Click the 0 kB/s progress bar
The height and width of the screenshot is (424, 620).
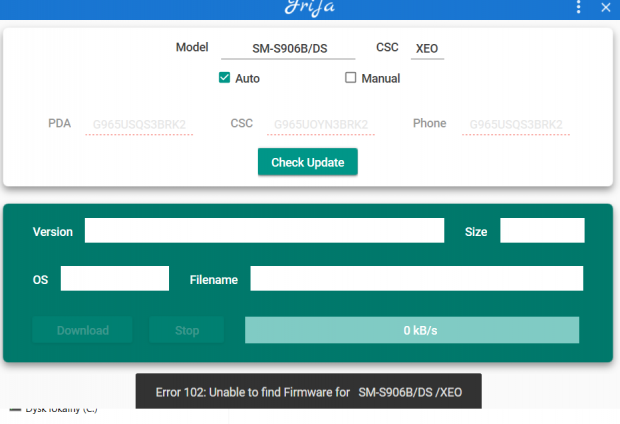click(x=412, y=330)
